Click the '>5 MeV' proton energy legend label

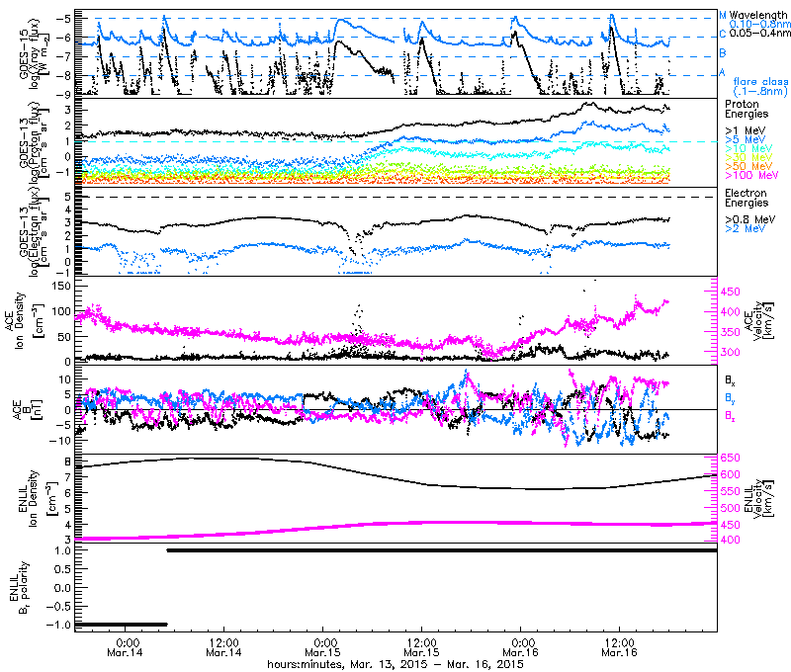click(746, 139)
